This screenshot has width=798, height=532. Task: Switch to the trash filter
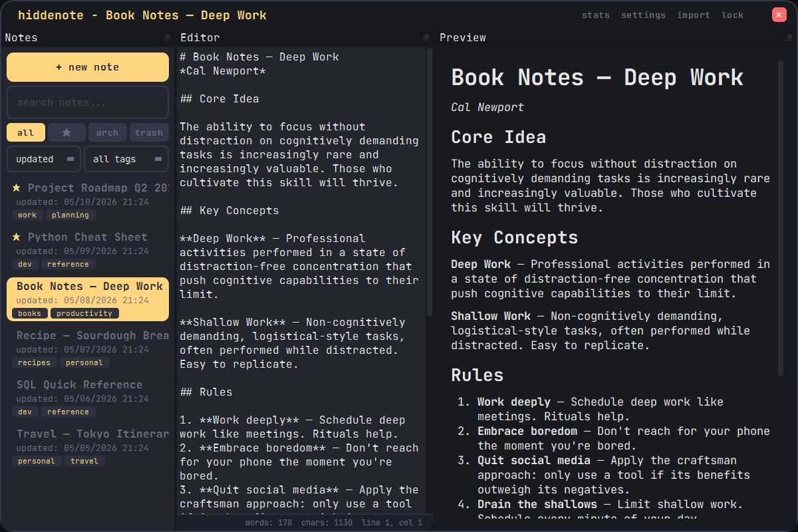coord(149,132)
